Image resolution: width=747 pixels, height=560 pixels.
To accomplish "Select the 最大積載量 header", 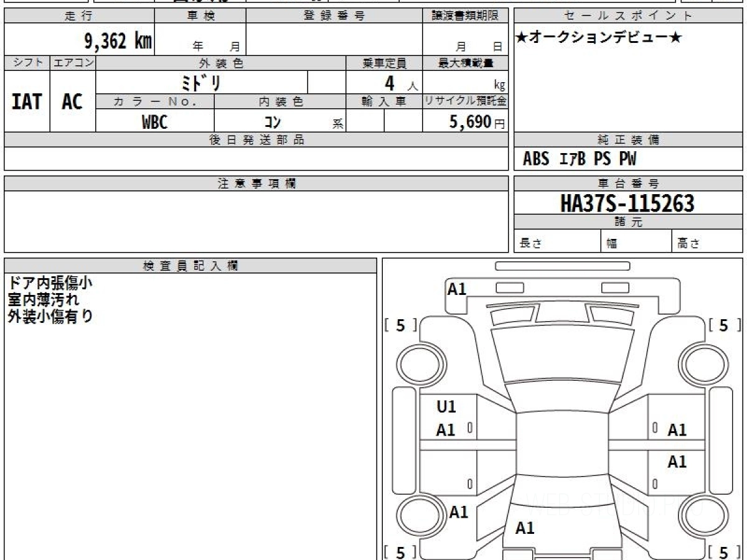I will pyautogui.click(x=465, y=63).
